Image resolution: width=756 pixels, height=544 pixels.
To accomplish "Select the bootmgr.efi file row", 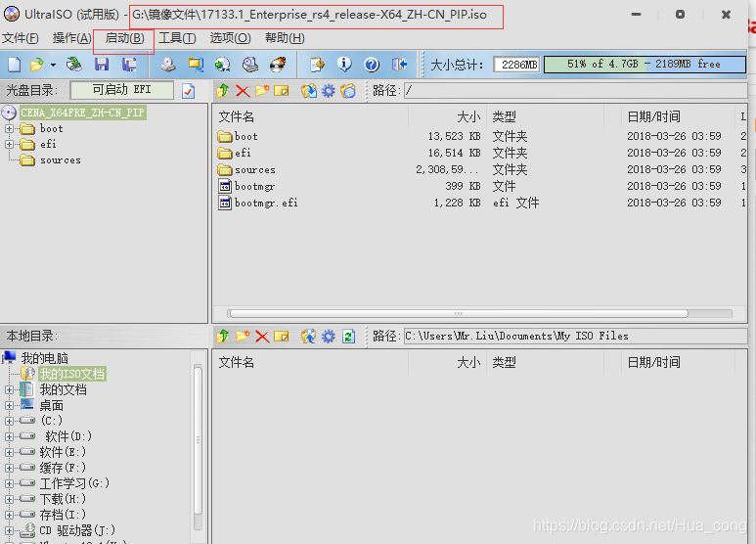I will pyautogui.click(x=480, y=204).
